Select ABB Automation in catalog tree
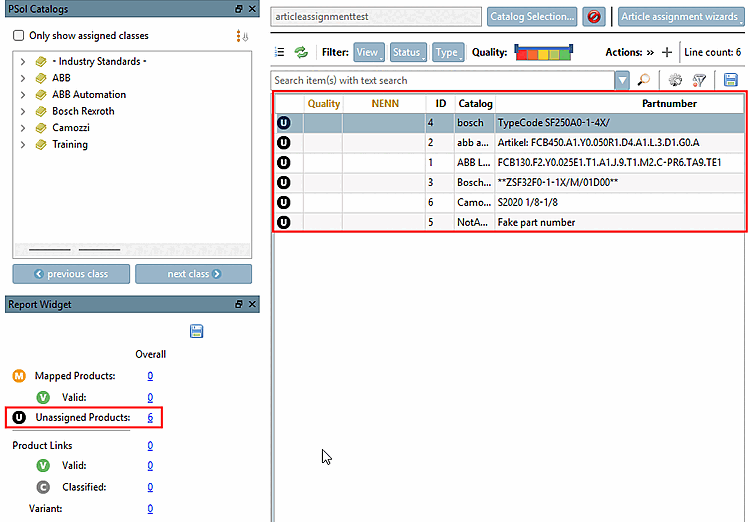 pos(89,95)
